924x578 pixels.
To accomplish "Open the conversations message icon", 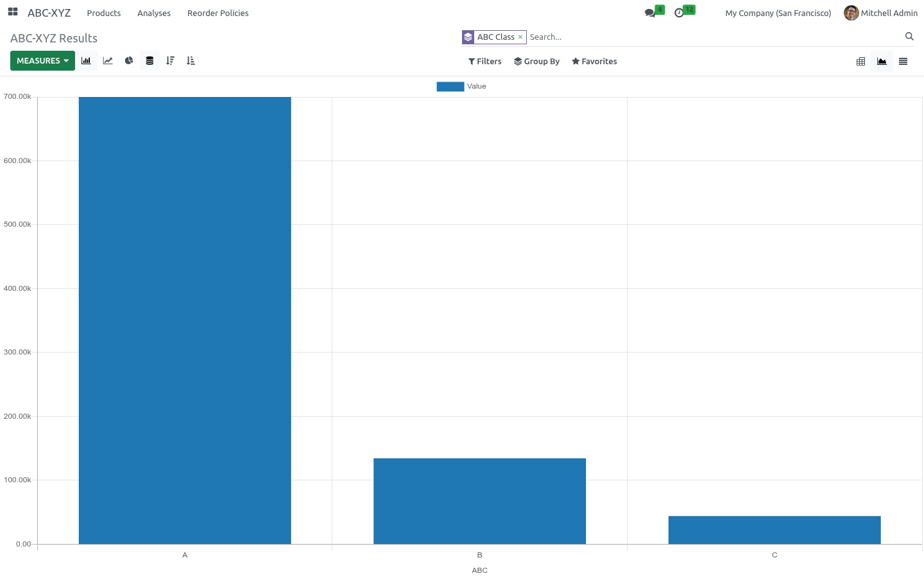I will point(651,13).
